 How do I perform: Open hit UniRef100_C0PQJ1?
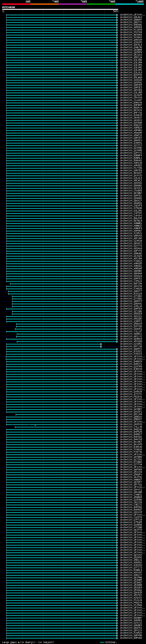[x=131, y=281]
